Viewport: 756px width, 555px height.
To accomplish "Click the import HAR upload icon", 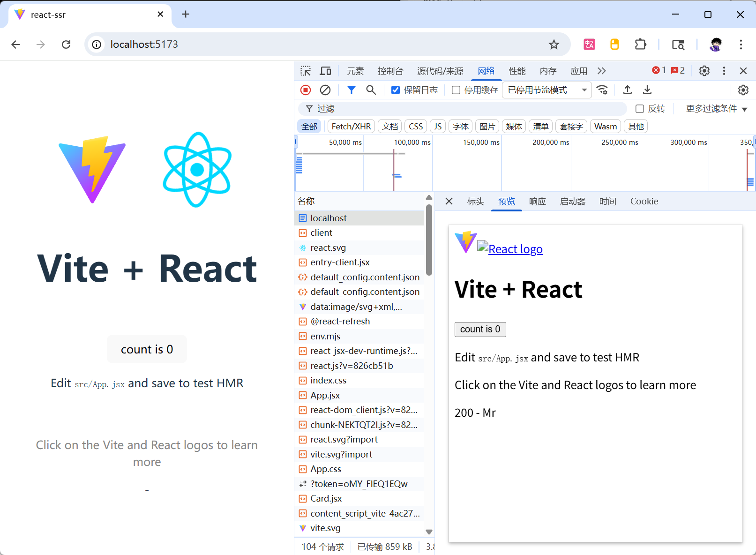I will 628,90.
